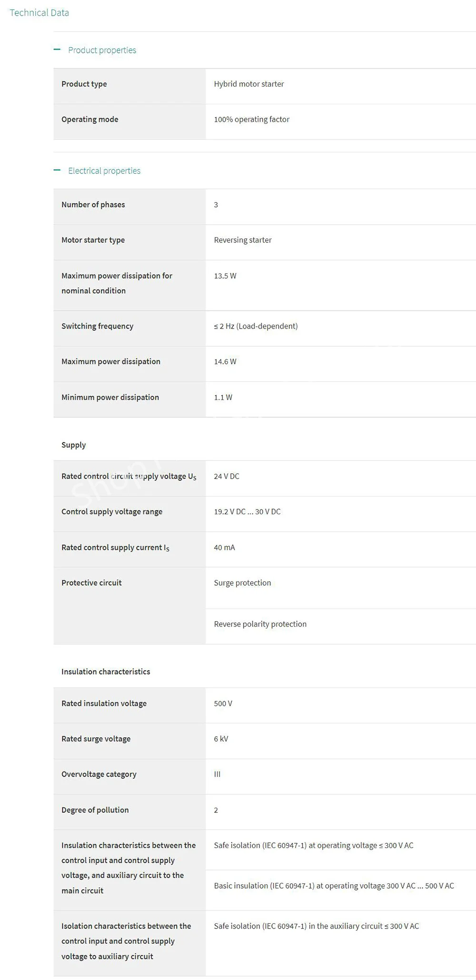This screenshot has width=476, height=980.
Task: Select the Hybrid motor starter value
Action: click(248, 84)
